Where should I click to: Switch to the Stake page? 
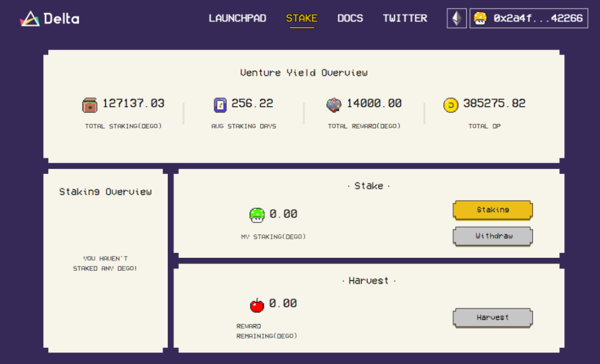(x=301, y=19)
